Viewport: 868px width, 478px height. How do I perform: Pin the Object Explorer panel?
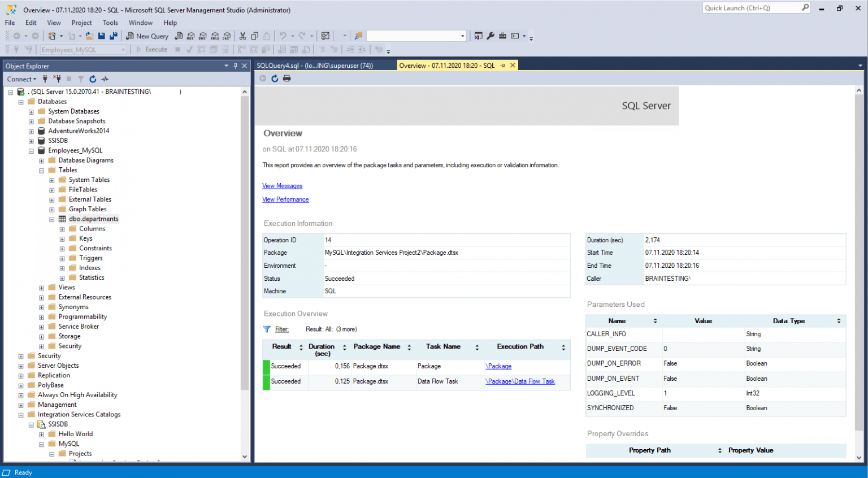[236, 66]
